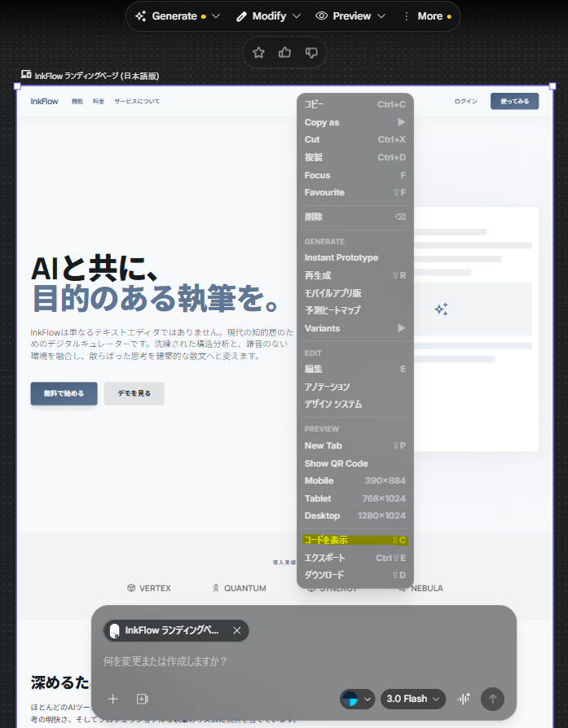The image size is (568, 728).
Task: Click the star favourite icon
Action: pos(259,53)
